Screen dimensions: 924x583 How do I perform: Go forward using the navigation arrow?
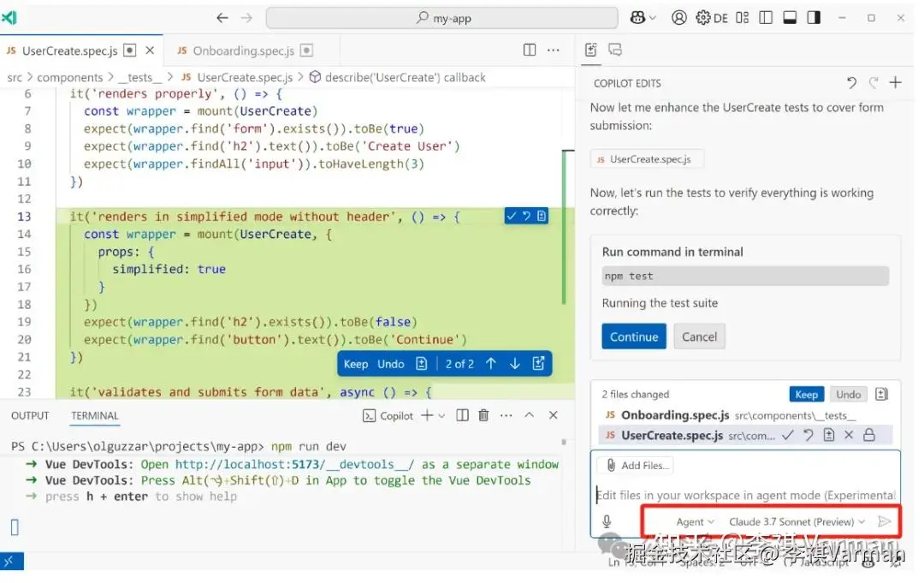click(x=246, y=18)
